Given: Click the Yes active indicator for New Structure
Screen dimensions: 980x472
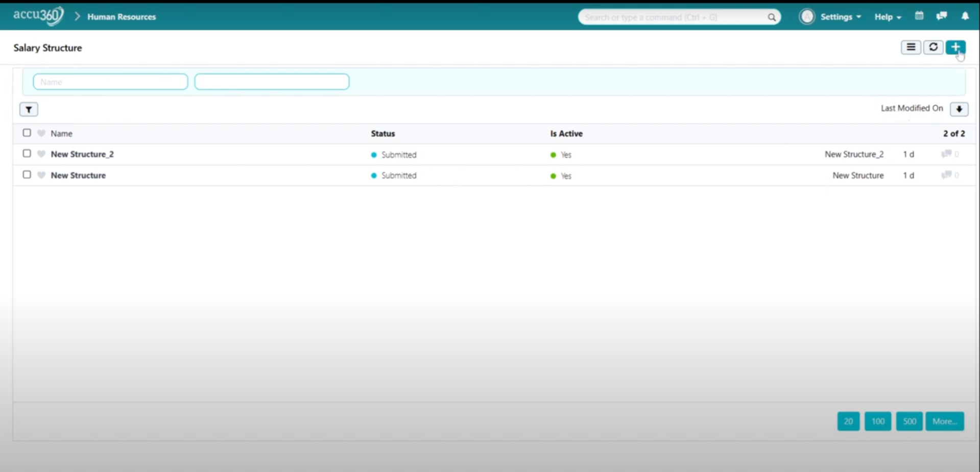Looking at the screenshot, I should coord(561,176).
